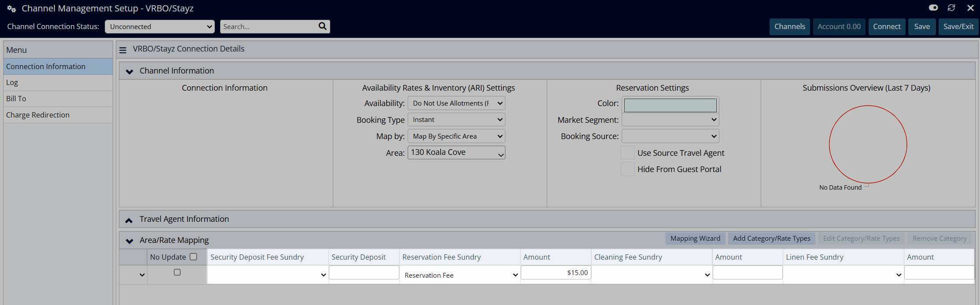Collapse the Area/Rate Mapping section
The height and width of the screenshot is (305, 980).
(x=129, y=241)
